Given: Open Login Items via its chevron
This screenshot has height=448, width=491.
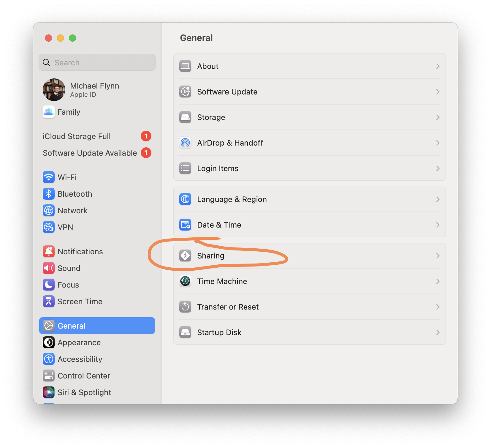Looking at the screenshot, I should pyautogui.click(x=438, y=168).
